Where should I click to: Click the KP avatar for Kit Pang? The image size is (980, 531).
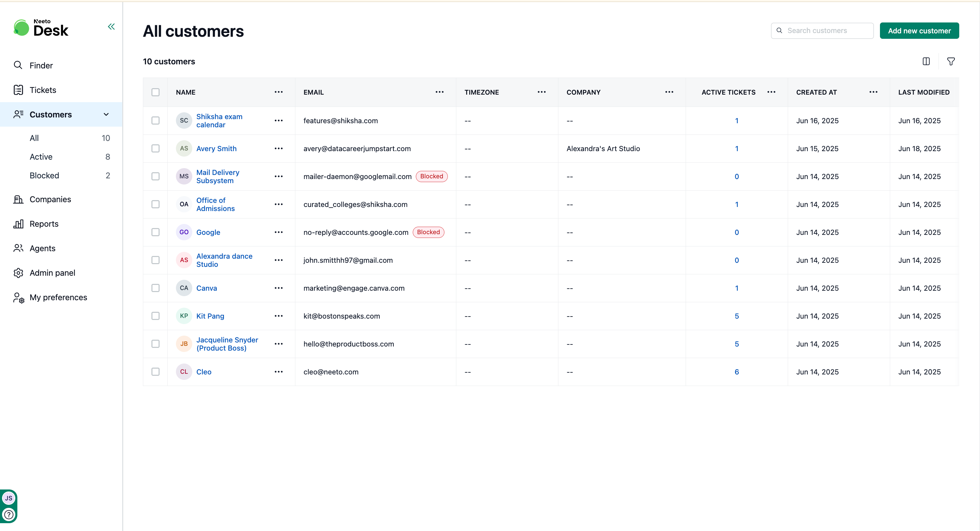pos(184,316)
